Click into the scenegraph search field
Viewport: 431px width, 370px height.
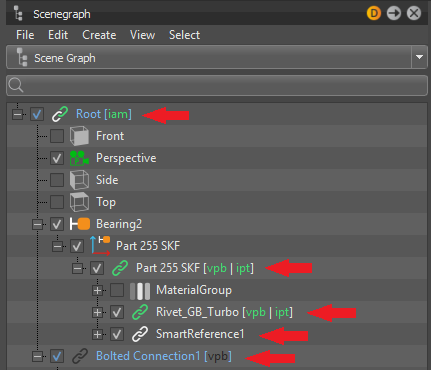[x=217, y=85]
